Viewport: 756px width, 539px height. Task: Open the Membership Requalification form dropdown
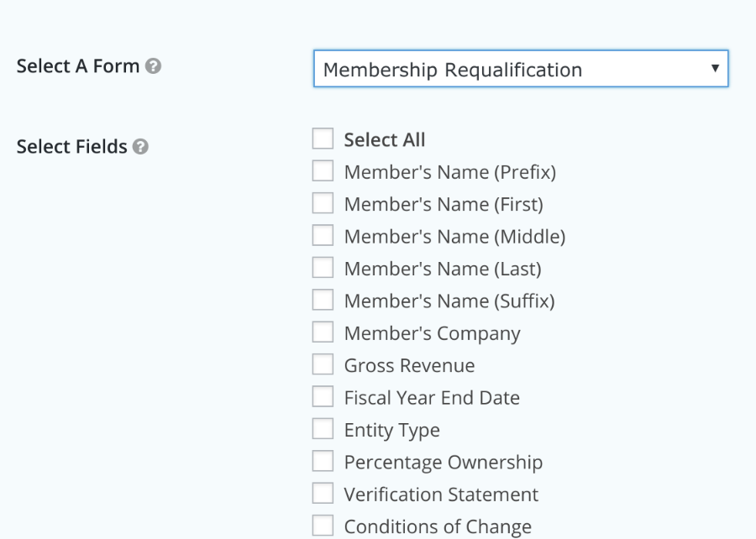521,68
